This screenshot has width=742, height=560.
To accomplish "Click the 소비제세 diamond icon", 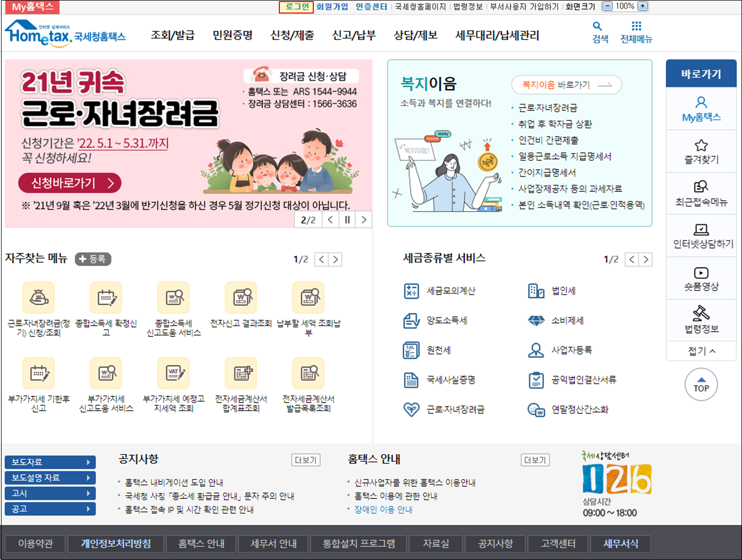I will pyautogui.click(x=536, y=321).
